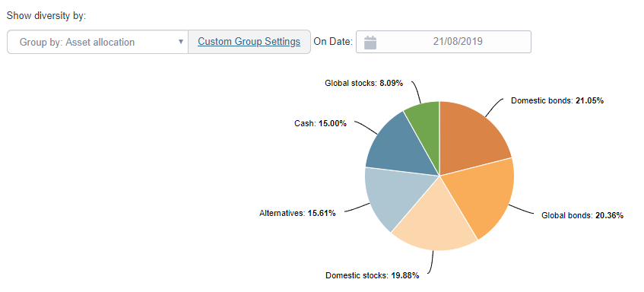
Task: Click the 'Global stocks: 8.09%' label
Action: pyautogui.click(x=364, y=84)
